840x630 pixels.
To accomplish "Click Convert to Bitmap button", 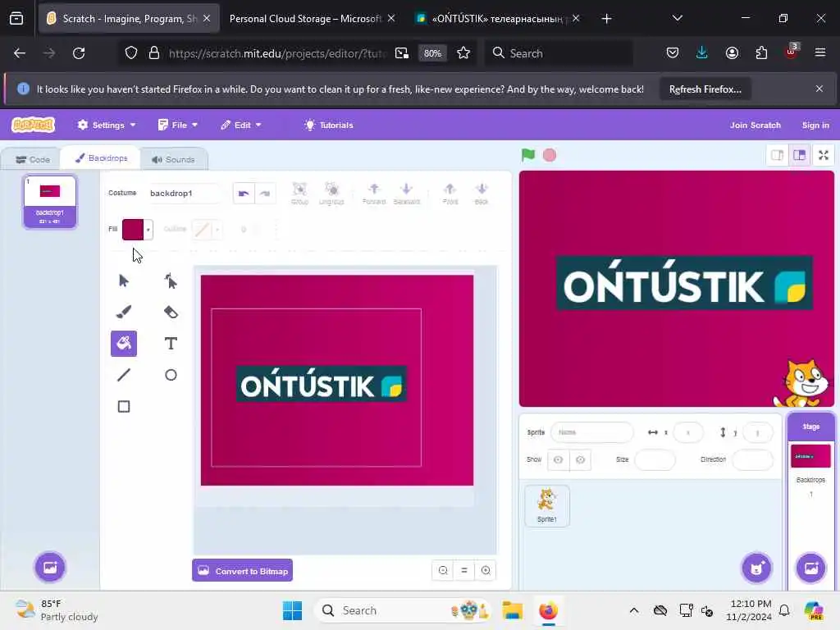I will pyautogui.click(x=243, y=571).
